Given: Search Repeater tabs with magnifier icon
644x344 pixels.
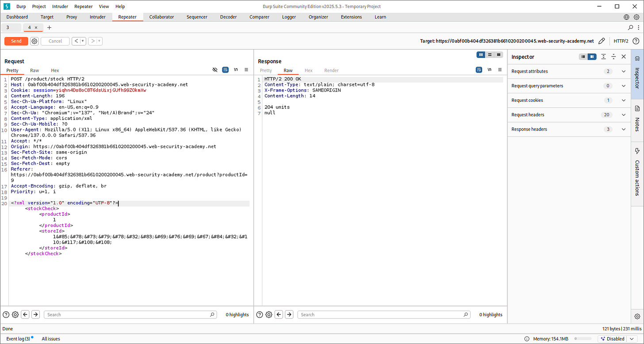Looking at the screenshot, I should (631, 27).
